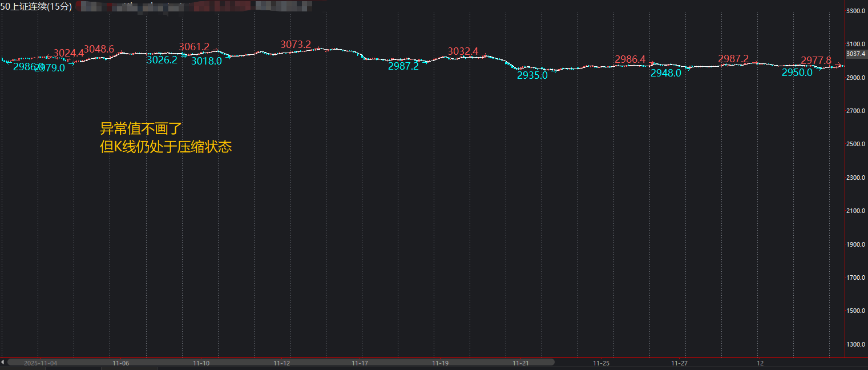Click the red arrow marker beside 2977.8
Image resolution: width=868 pixels, height=370 pixels.
[x=838, y=64]
